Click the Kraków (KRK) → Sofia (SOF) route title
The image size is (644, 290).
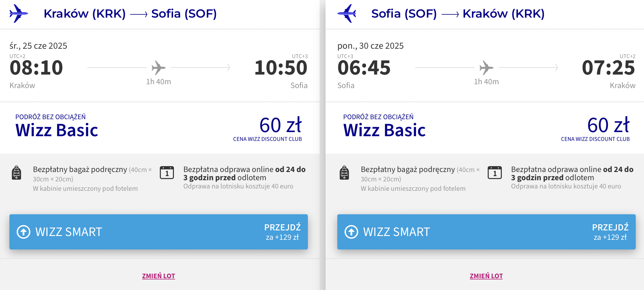coord(130,14)
